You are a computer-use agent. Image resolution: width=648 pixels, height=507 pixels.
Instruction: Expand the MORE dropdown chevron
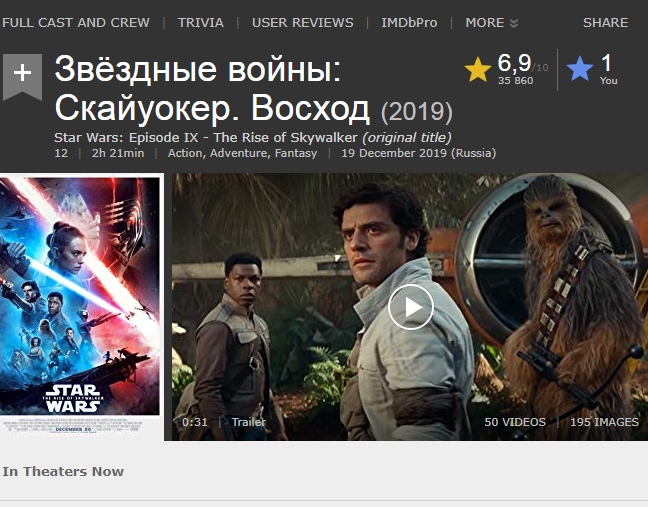pos(514,23)
